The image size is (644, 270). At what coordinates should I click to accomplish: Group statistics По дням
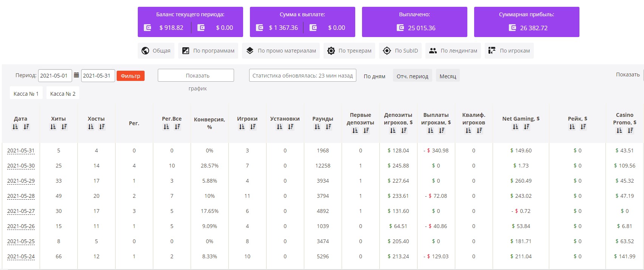point(374,76)
